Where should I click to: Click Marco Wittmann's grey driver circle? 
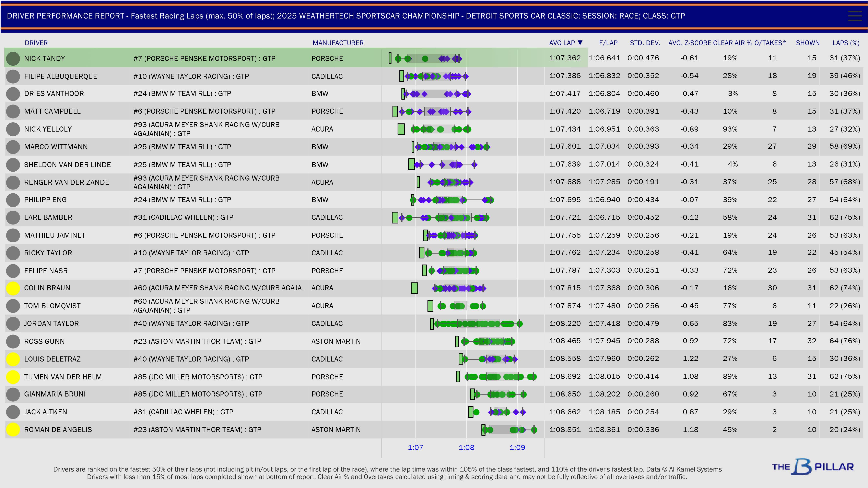[13, 147]
